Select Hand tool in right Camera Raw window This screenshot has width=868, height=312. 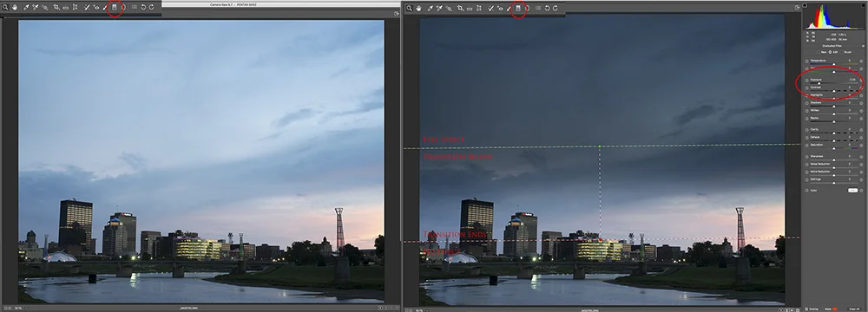click(x=418, y=9)
